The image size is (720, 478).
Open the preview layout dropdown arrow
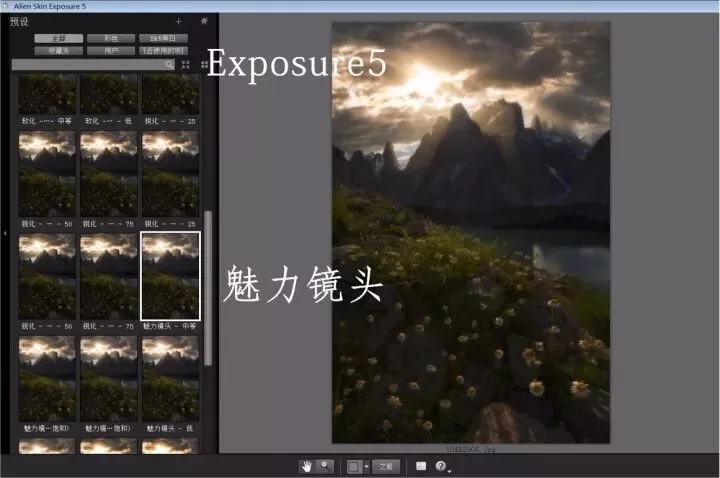(x=366, y=467)
